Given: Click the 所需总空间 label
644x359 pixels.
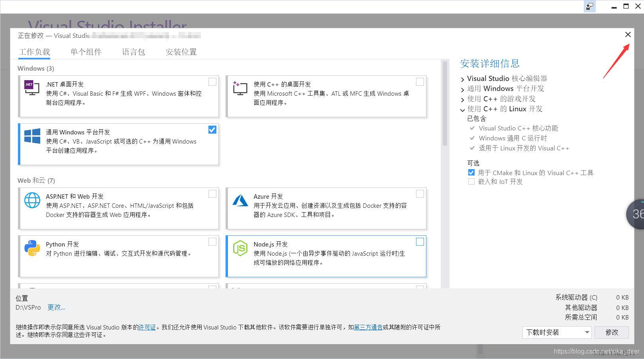Looking at the screenshot, I should click(581, 317).
